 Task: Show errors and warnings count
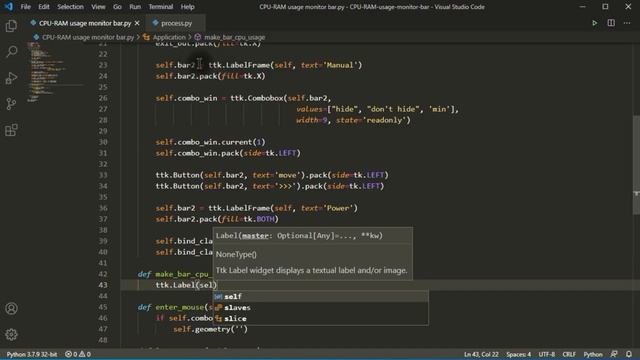[x=78, y=354]
